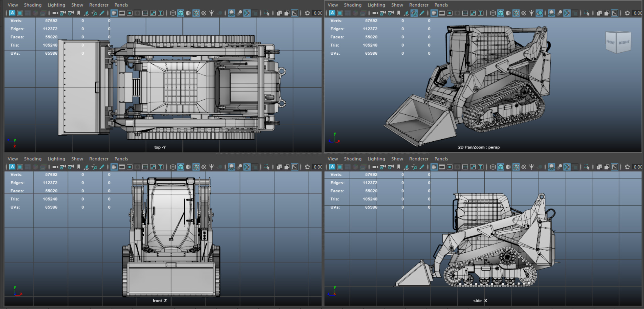
Task: Click Grease Pencil icon in front view panel
Action: click(102, 167)
